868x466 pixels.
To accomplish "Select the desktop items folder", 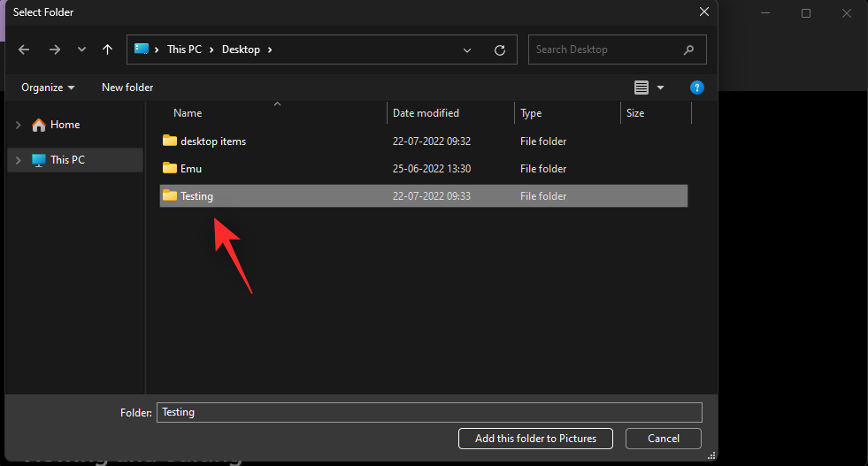I will point(213,141).
